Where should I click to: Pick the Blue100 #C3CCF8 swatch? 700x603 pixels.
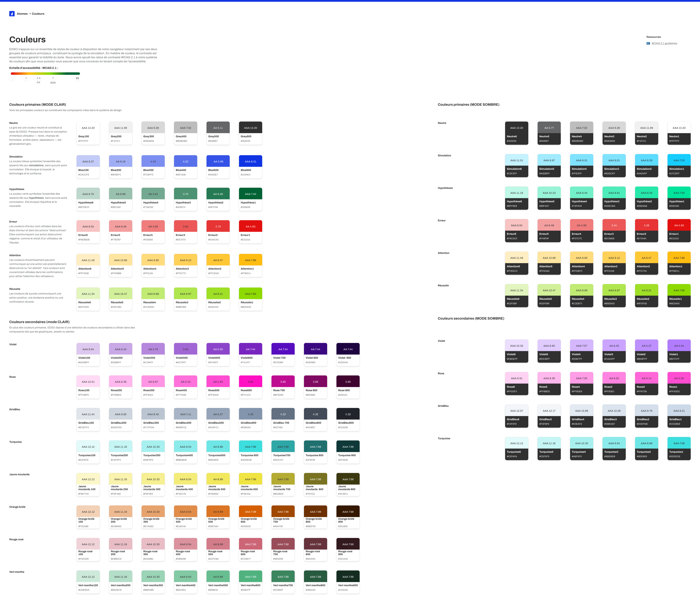88,167
